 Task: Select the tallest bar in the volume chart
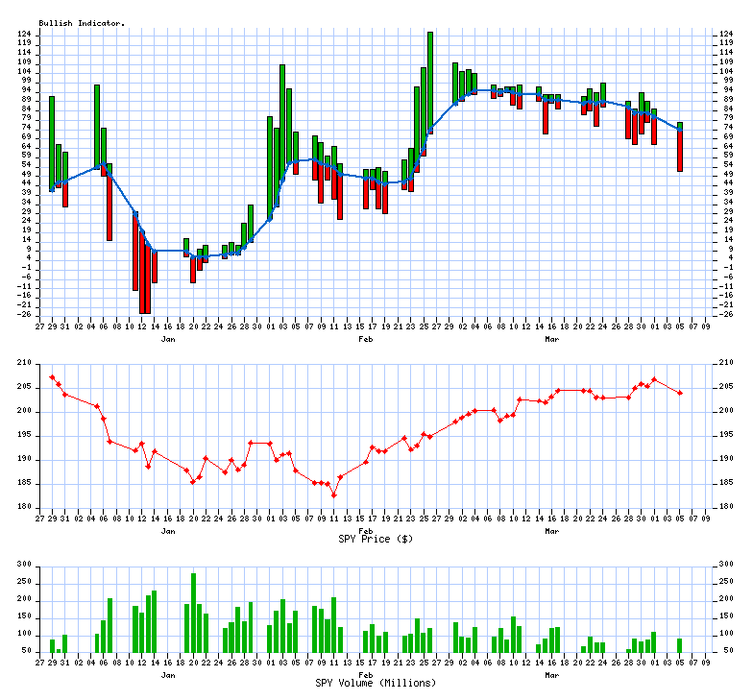pyautogui.click(x=193, y=613)
